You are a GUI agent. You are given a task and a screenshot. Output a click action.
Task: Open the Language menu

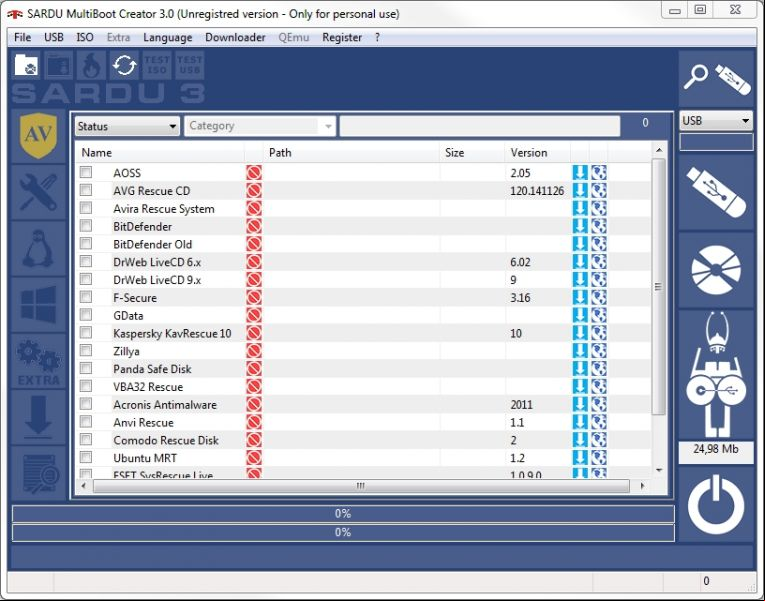[167, 38]
